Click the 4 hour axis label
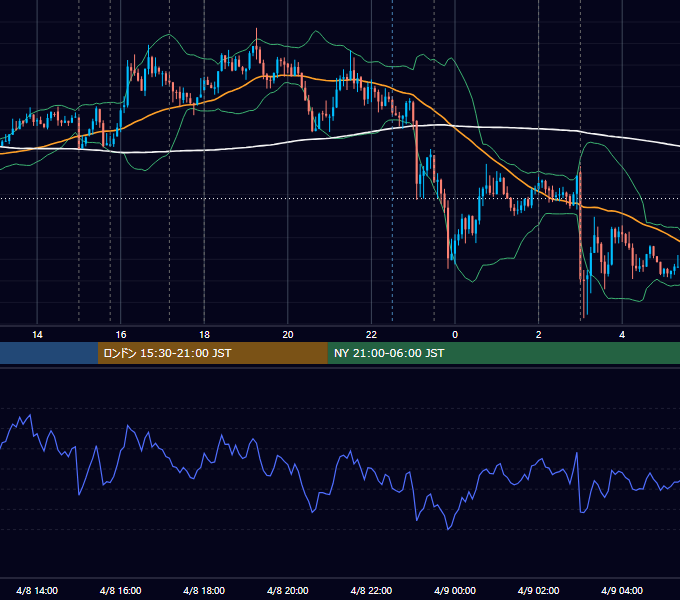 [622, 335]
